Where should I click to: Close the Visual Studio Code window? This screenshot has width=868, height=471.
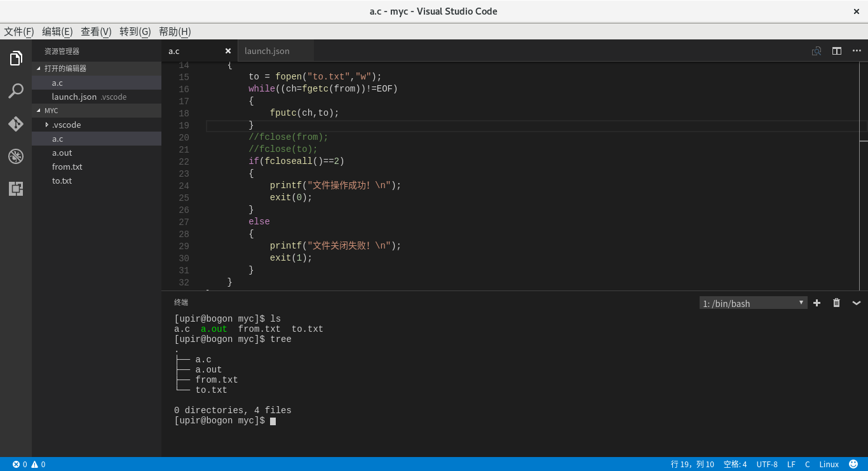[857, 11]
